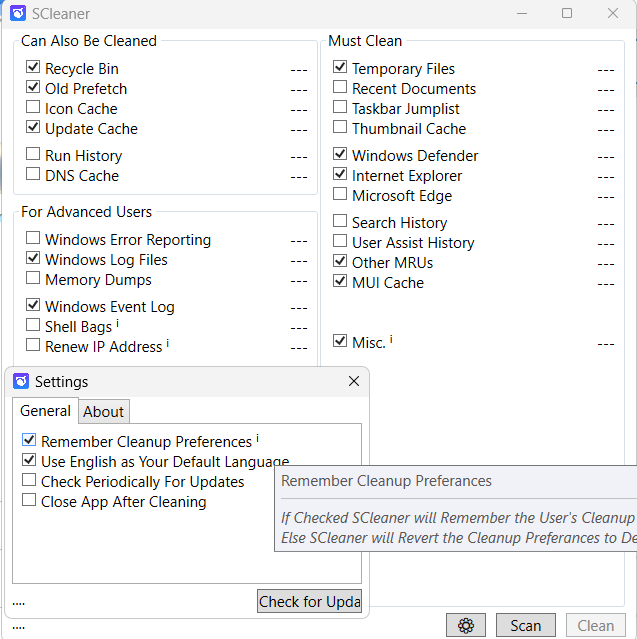Enable the Icon Cache checkbox

tap(34, 108)
